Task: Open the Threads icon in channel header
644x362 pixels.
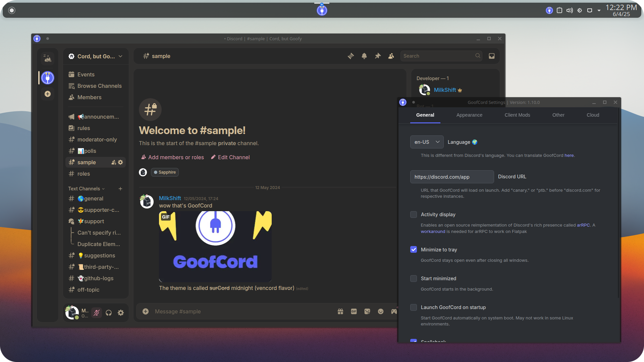Action: (x=351, y=56)
